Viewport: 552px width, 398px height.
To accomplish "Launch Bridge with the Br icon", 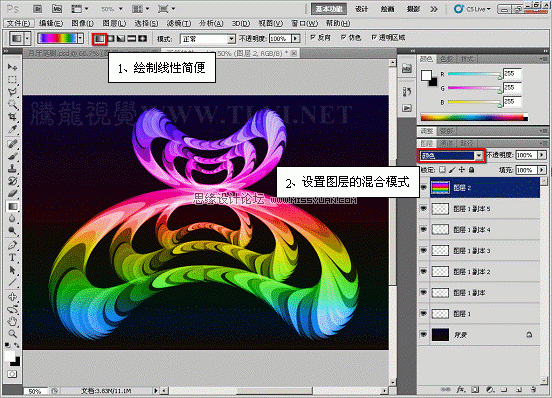I will 38,9.
